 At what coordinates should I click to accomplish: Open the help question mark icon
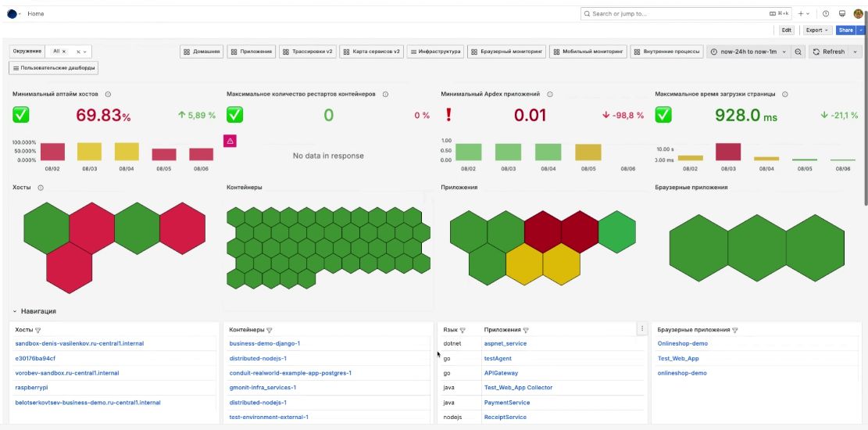tap(826, 14)
